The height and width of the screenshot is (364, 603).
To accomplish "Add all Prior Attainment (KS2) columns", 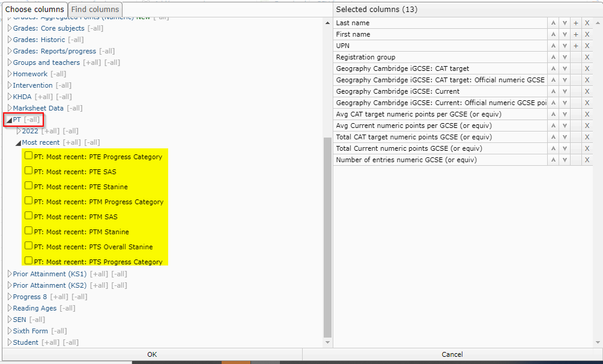I will pyautogui.click(x=99, y=285).
